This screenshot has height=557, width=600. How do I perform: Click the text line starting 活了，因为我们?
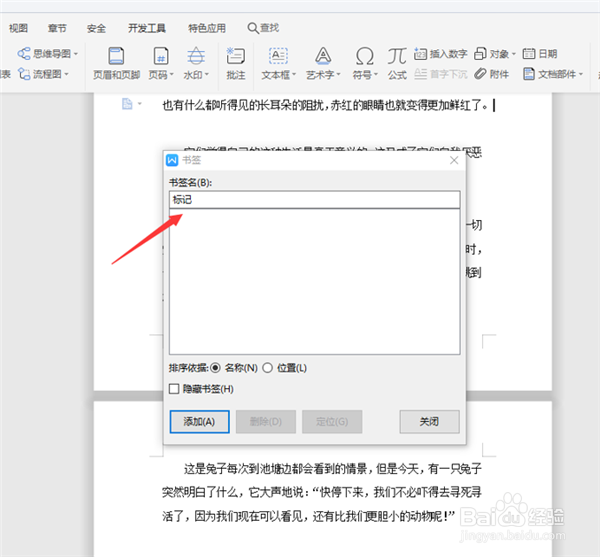pos(308,516)
